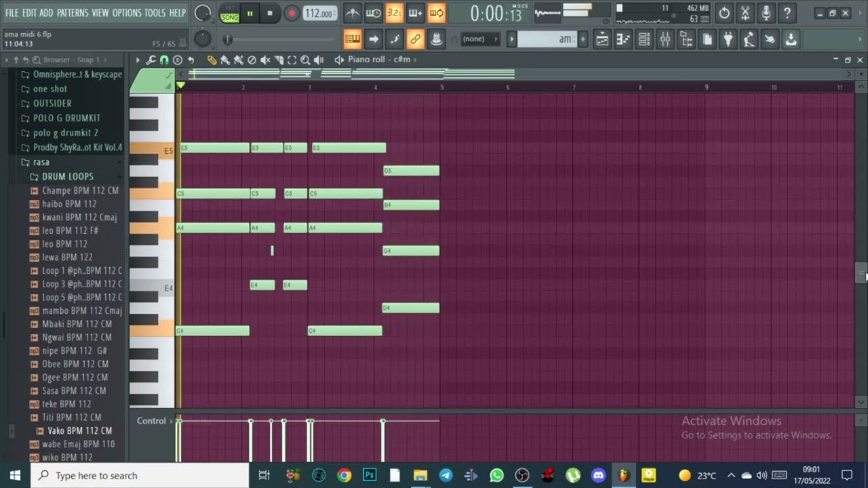The image size is (868, 488).
Task: Open the OPTIONS menu
Action: coord(127,13)
